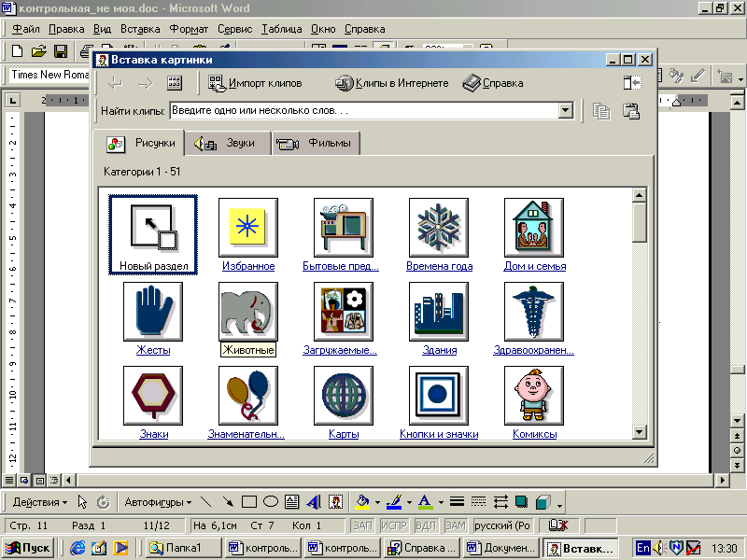The height and width of the screenshot is (560, 747).
Task: Go forward with the right arrow in clip gallery
Action: point(145,83)
